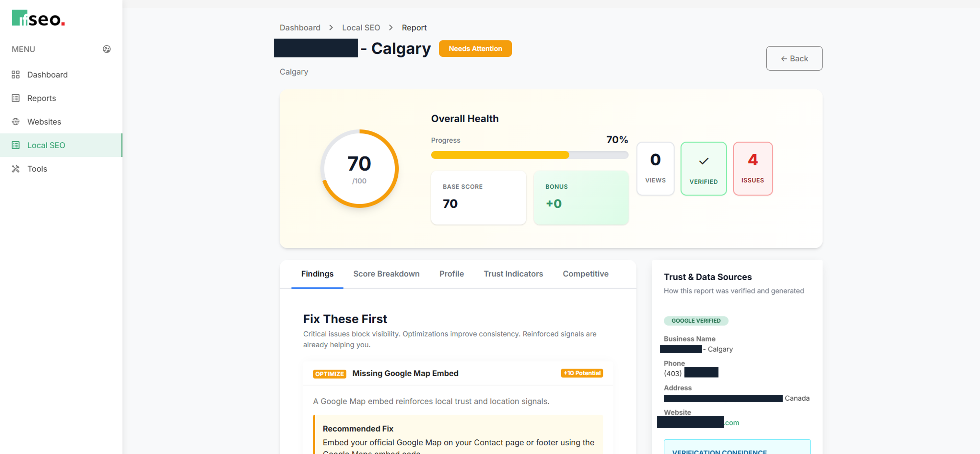Click the 4 ISSUES card

click(x=752, y=168)
